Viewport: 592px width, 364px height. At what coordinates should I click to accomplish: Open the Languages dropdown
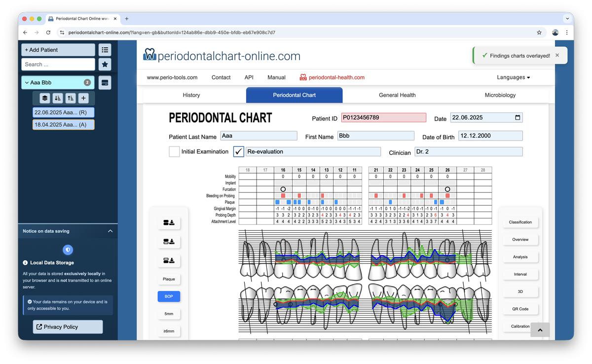[513, 77]
